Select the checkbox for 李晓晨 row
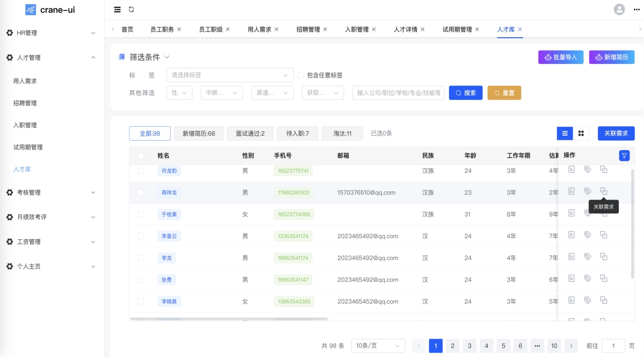This screenshot has height=357, width=644. (141, 301)
